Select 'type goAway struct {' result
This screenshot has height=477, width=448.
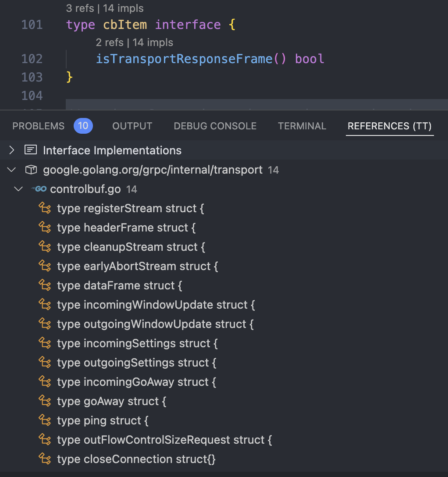coord(112,401)
